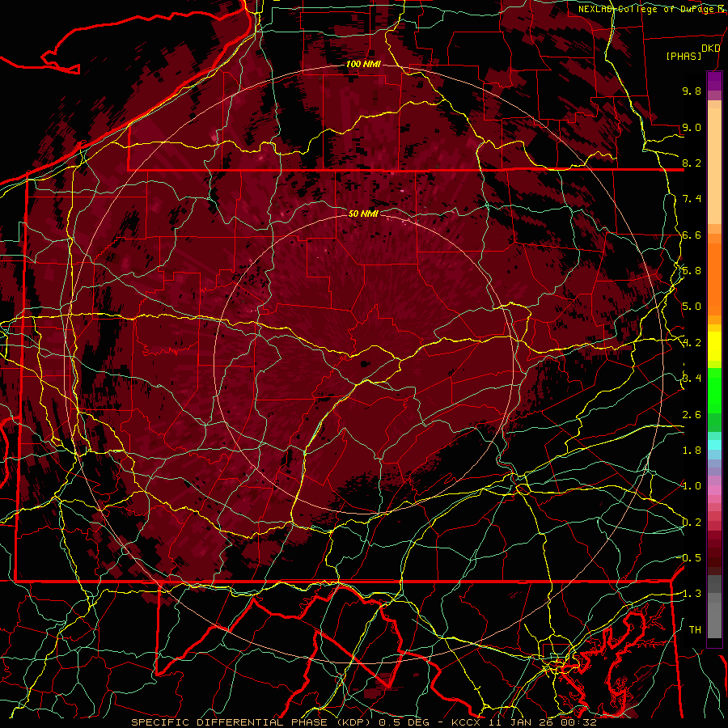This screenshot has width=728, height=728.
Task: Pick the bright green band of the color scale
Action: pyautogui.click(x=714, y=390)
